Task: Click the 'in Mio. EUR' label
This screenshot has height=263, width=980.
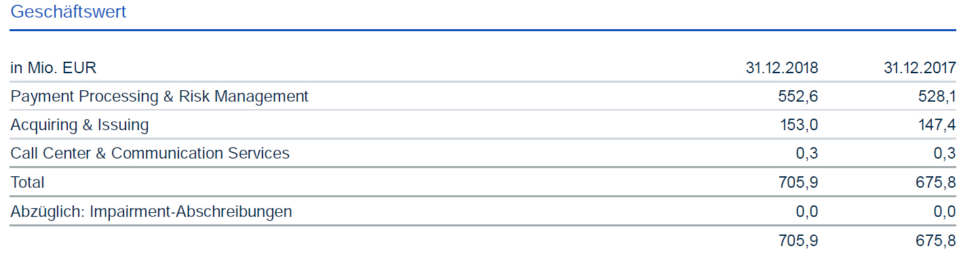Action: [54, 68]
